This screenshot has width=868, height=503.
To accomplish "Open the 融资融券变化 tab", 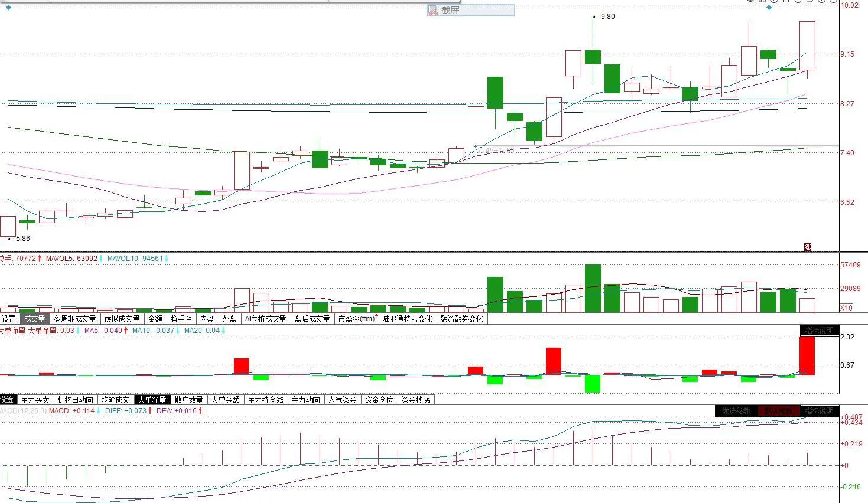I will click(x=461, y=319).
